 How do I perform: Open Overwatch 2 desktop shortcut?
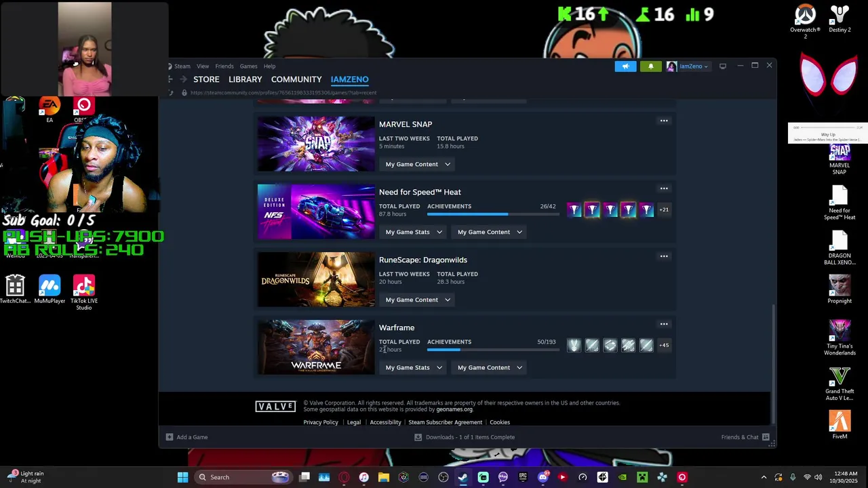click(805, 22)
